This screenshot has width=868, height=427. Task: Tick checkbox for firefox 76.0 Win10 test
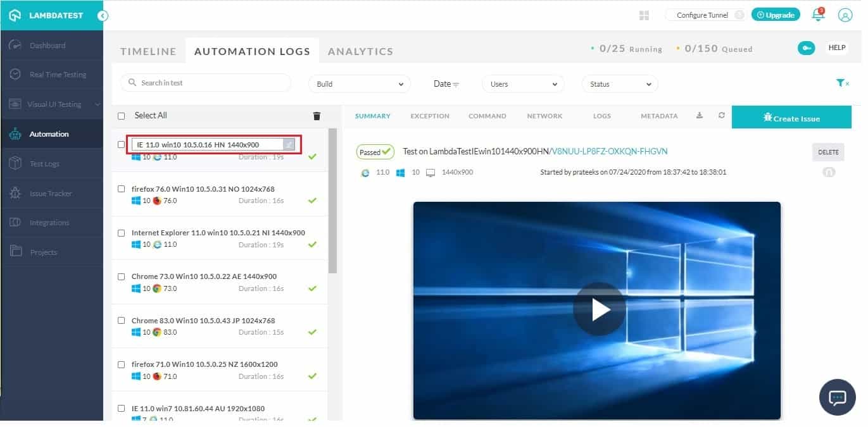pos(122,189)
